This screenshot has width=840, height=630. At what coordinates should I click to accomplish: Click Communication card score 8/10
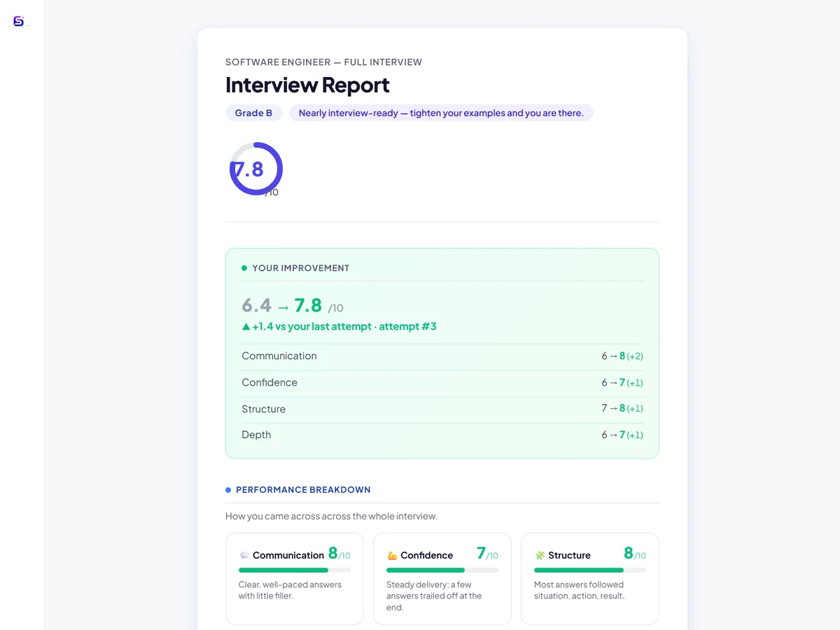339,554
